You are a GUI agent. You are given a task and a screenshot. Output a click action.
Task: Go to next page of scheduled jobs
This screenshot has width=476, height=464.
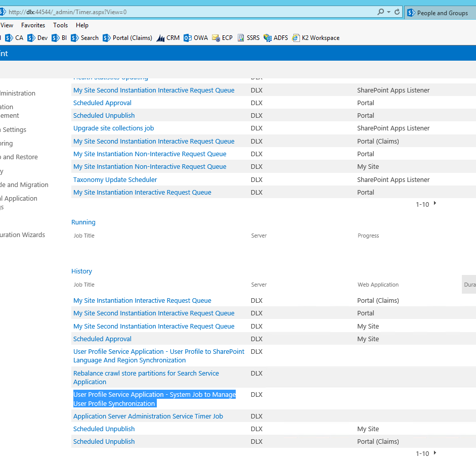coord(435,204)
